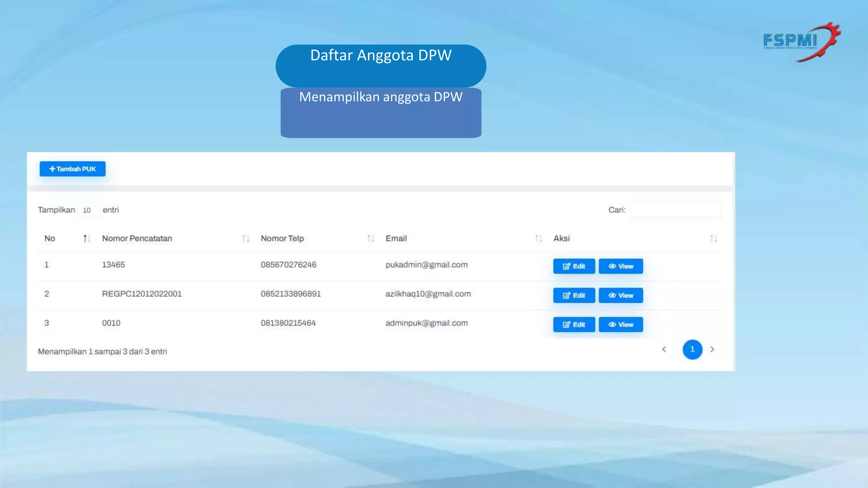Edit the REGPC12012022001 record
Viewport: 868px width, 488px height.
pyautogui.click(x=574, y=295)
